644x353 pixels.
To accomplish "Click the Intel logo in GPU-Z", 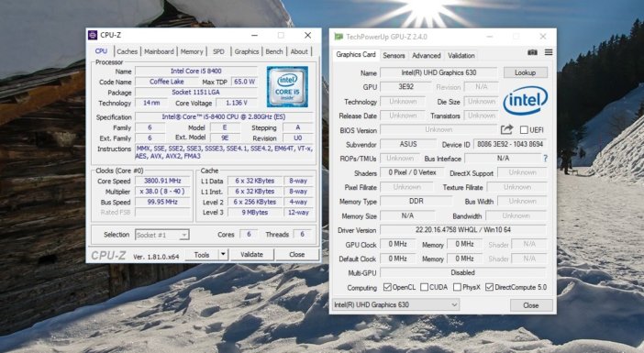I will click(x=526, y=101).
